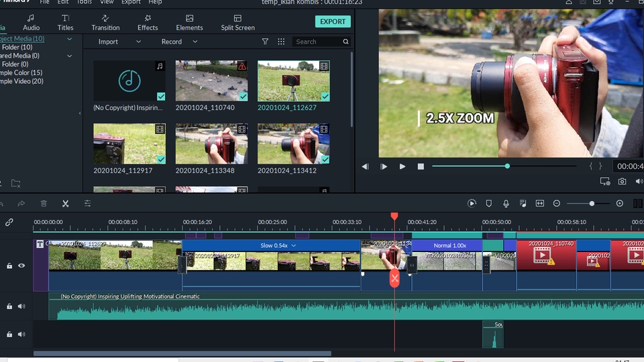644x362 pixels.
Task: Take a snapshot with camera icon
Action: click(x=623, y=182)
